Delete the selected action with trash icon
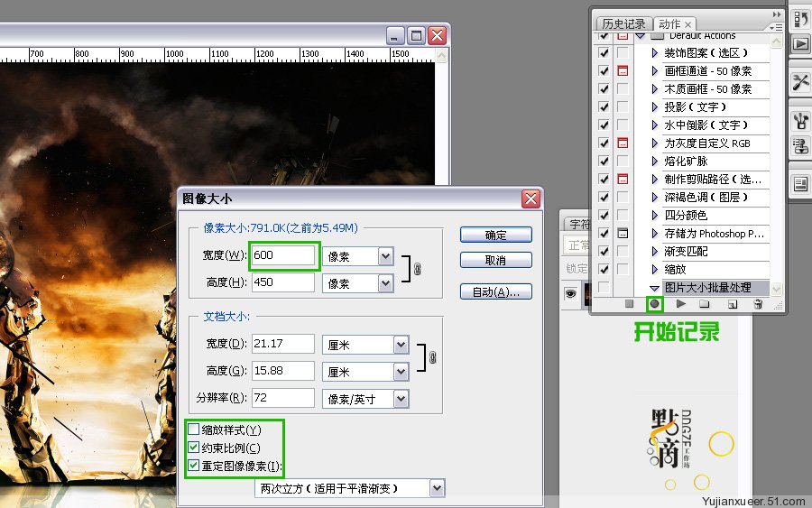This screenshot has width=812, height=508. 758,304
